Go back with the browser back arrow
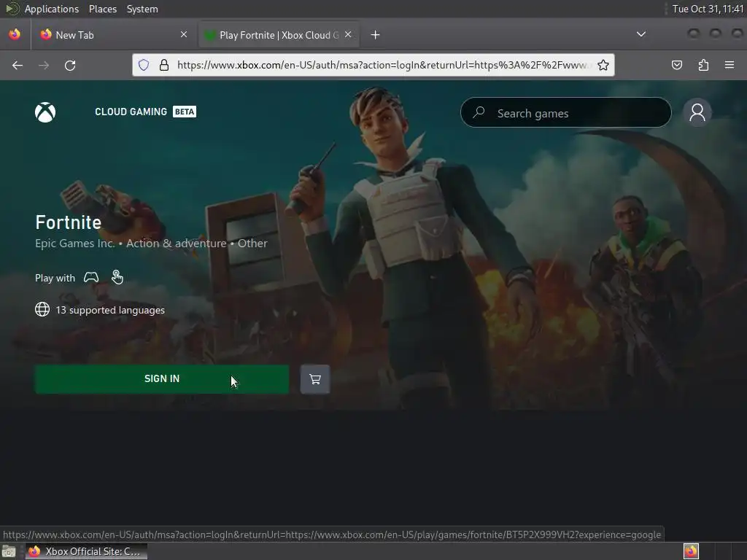The image size is (747, 560). click(18, 65)
